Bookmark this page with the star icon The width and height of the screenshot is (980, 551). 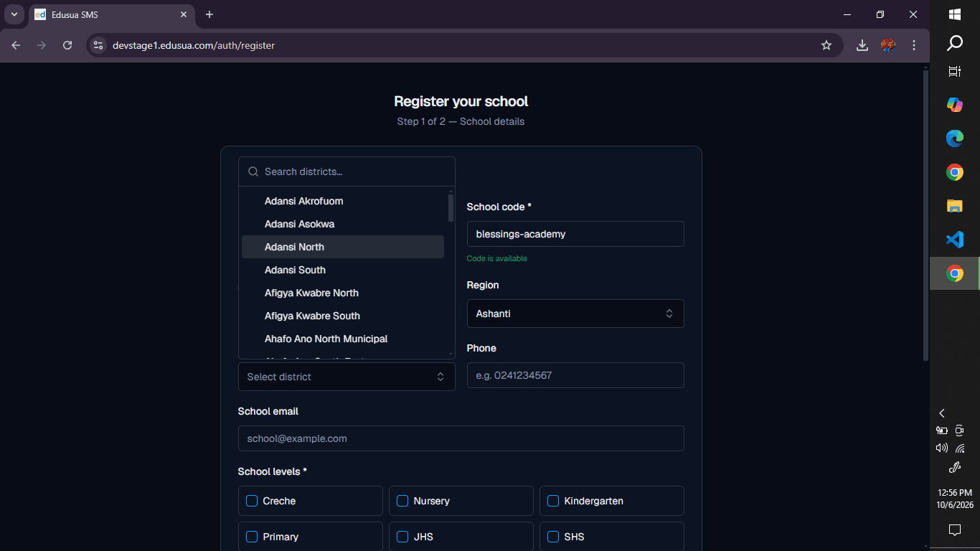826,45
